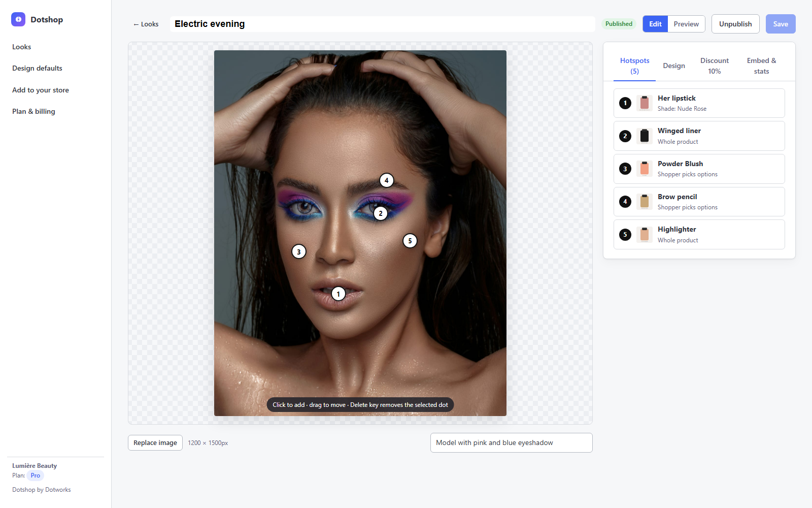This screenshot has height=508, width=812.
Task: Click number badge 5 in hotspot list
Action: click(625, 235)
